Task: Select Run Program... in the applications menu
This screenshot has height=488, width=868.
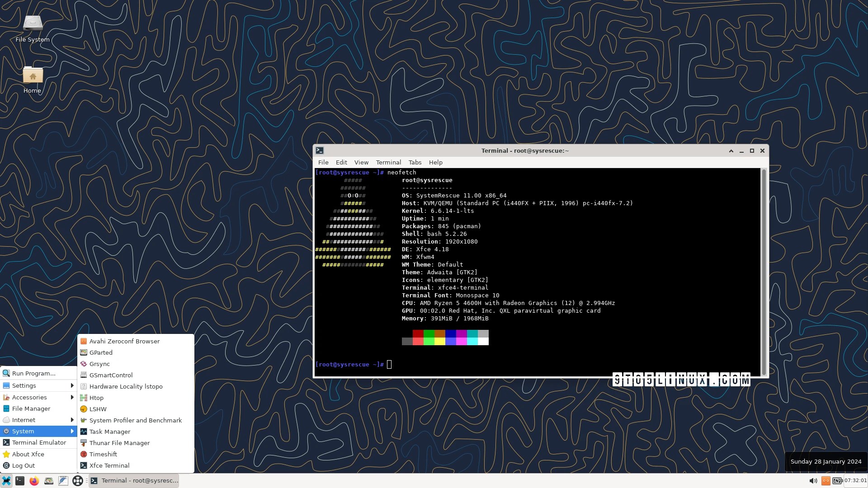Action: click(33, 373)
